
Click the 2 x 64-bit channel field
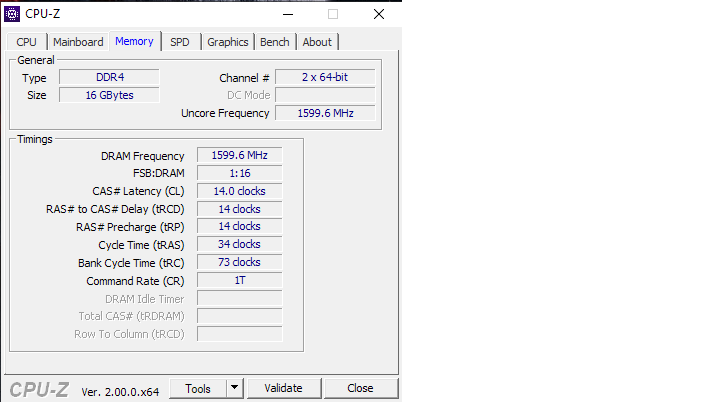pyautogui.click(x=325, y=77)
